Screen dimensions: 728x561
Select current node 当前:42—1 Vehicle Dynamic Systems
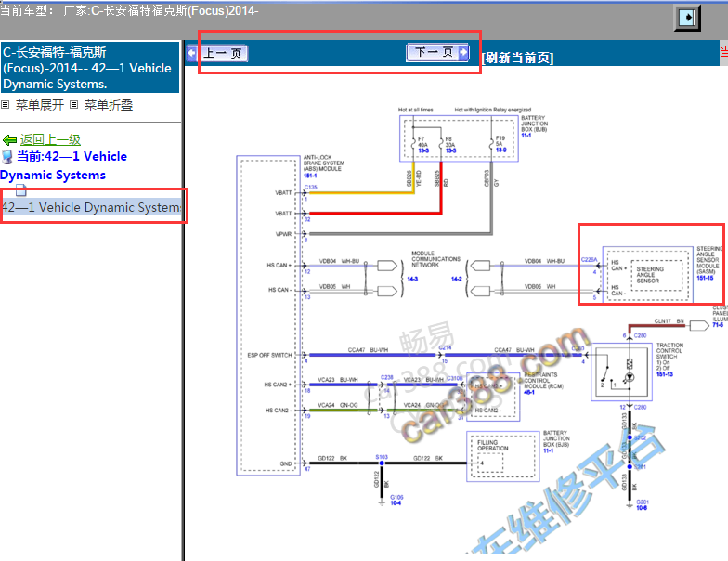click(x=63, y=165)
